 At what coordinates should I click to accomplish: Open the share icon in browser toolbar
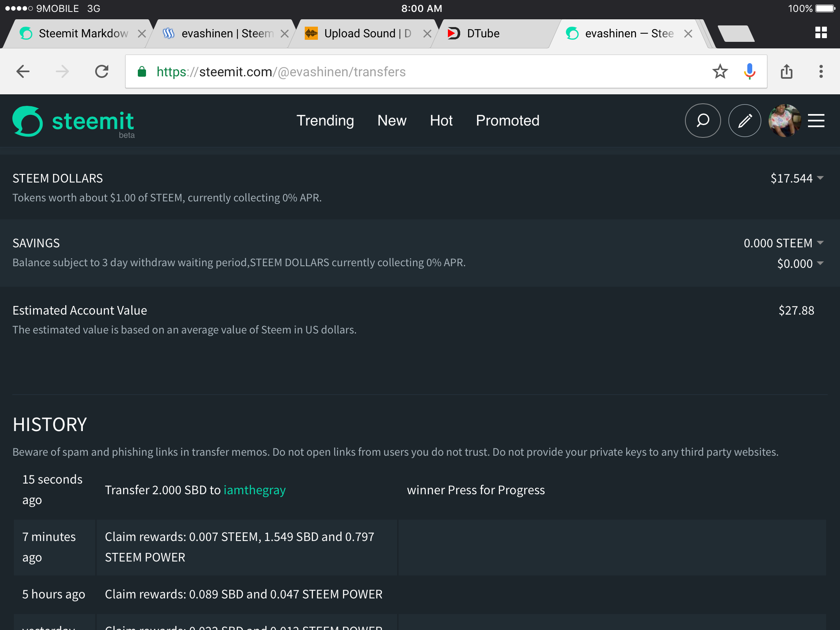pyautogui.click(x=786, y=72)
